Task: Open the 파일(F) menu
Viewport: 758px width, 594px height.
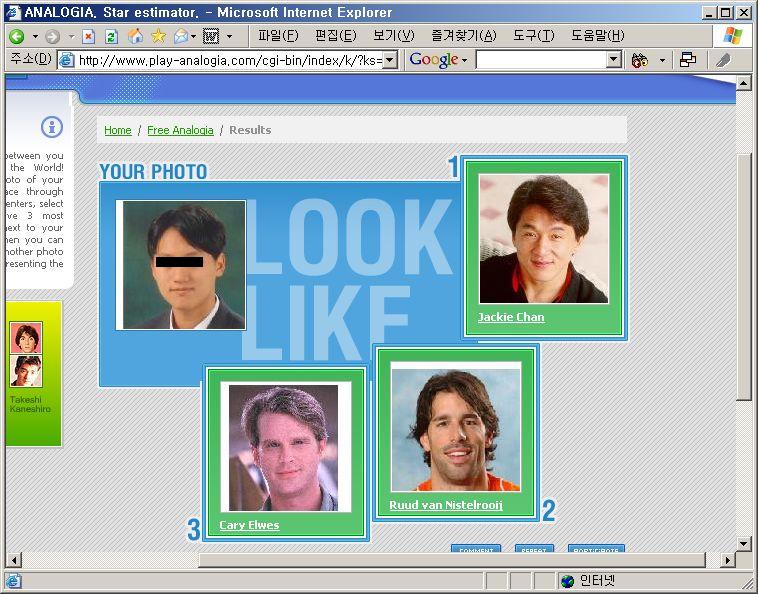Action: 278,36
